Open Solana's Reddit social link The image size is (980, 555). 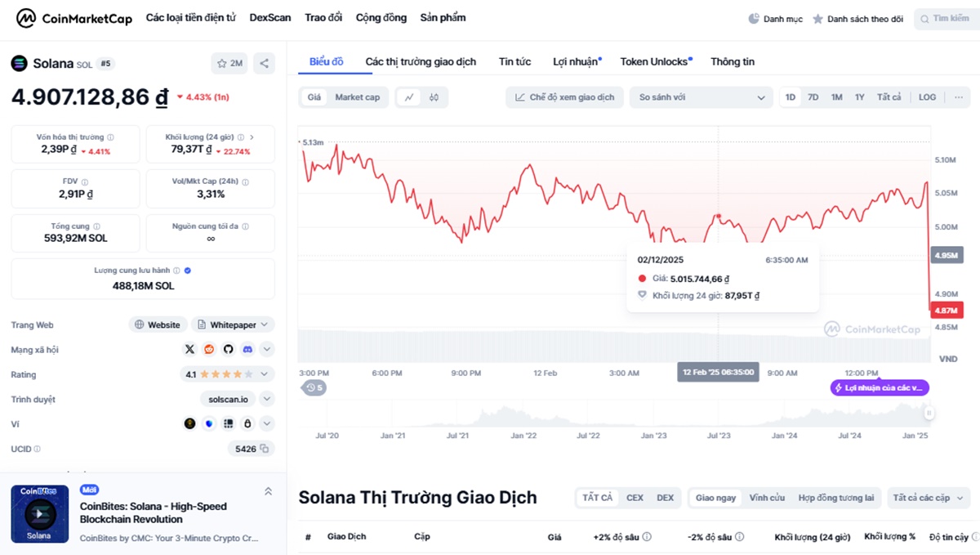pos(209,350)
